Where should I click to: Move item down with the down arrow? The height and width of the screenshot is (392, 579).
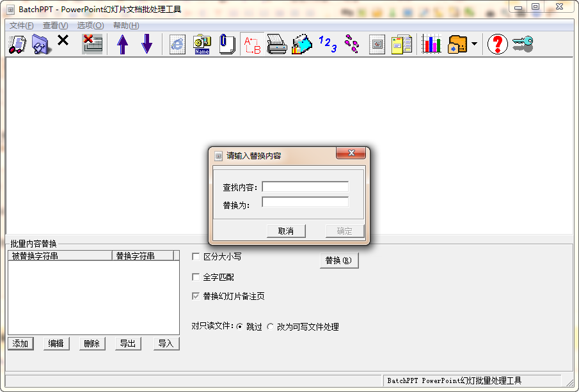[x=147, y=44]
